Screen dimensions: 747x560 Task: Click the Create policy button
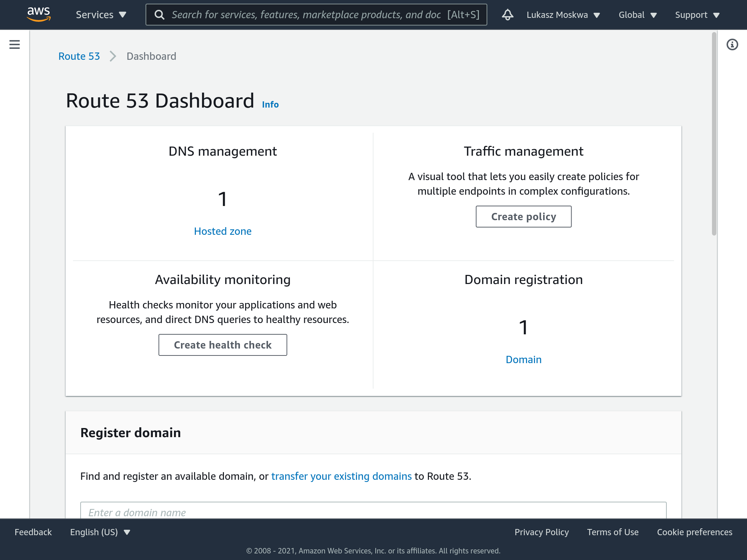pos(523,217)
